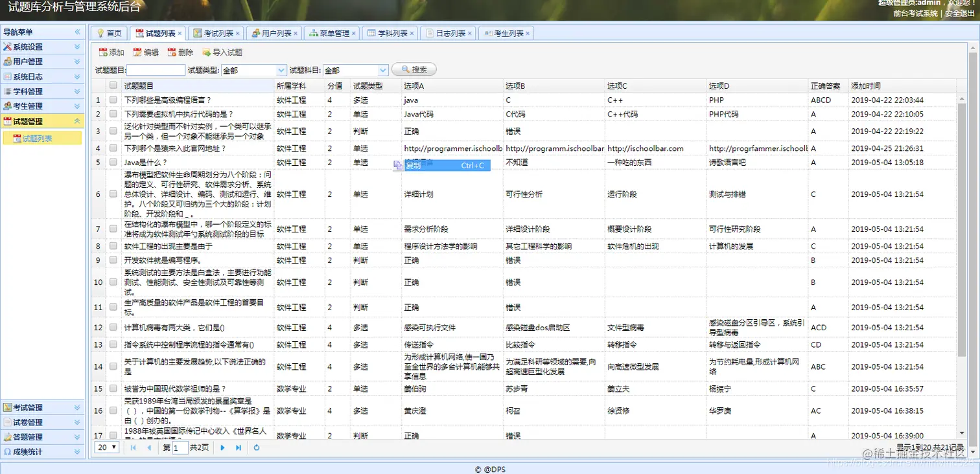Click the 试卷管理 sidebar icon
Image resolution: width=980 pixels, height=474 pixels.
pyautogui.click(x=7, y=422)
